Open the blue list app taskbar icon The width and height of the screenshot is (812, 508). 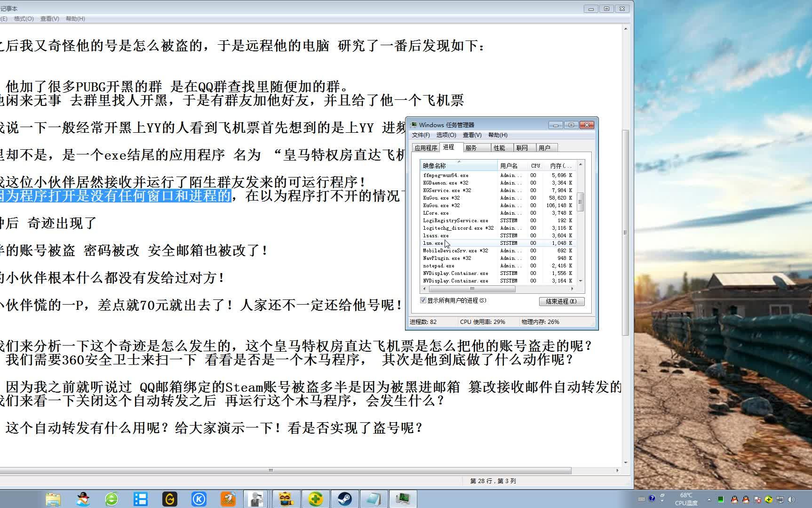click(141, 499)
